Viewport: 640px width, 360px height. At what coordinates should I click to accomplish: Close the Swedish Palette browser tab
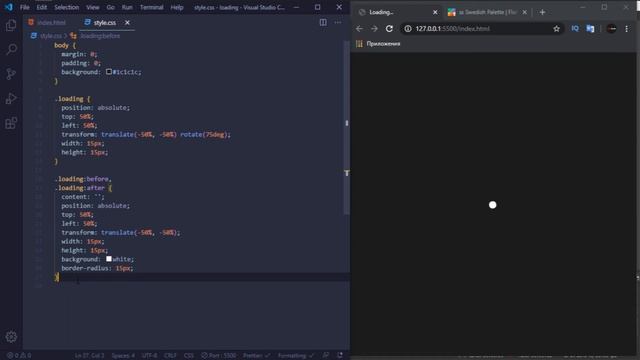(x=525, y=12)
